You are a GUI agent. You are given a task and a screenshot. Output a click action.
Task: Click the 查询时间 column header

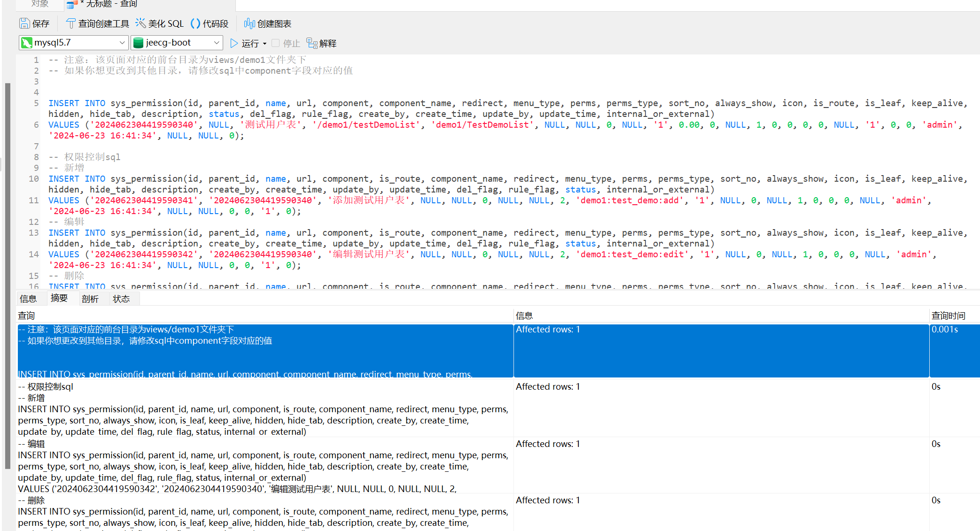(948, 316)
